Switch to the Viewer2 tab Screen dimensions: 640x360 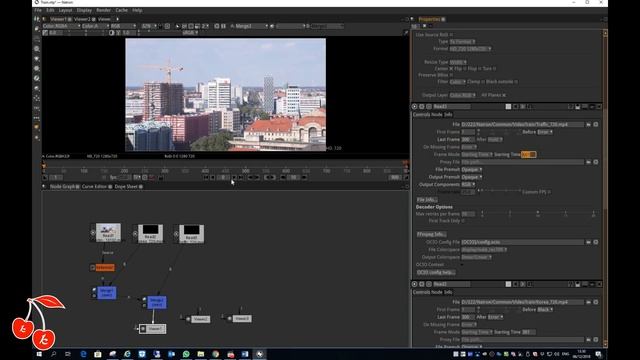tap(82, 19)
